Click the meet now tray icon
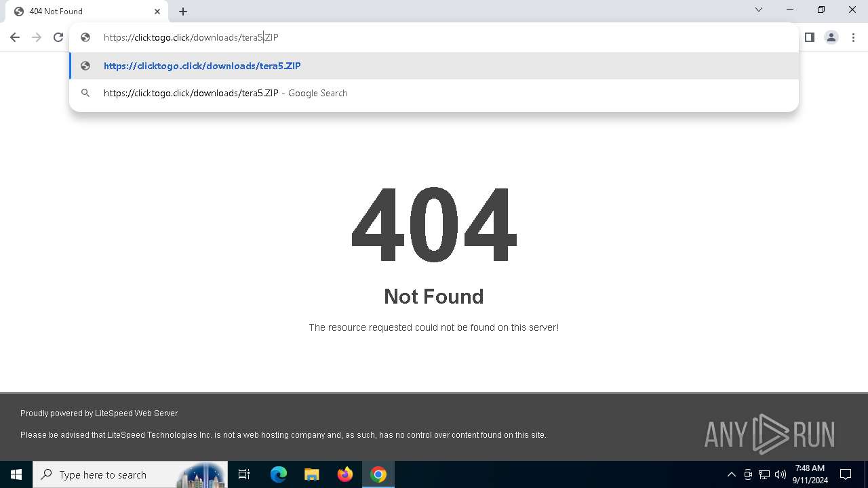 point(748,474)
